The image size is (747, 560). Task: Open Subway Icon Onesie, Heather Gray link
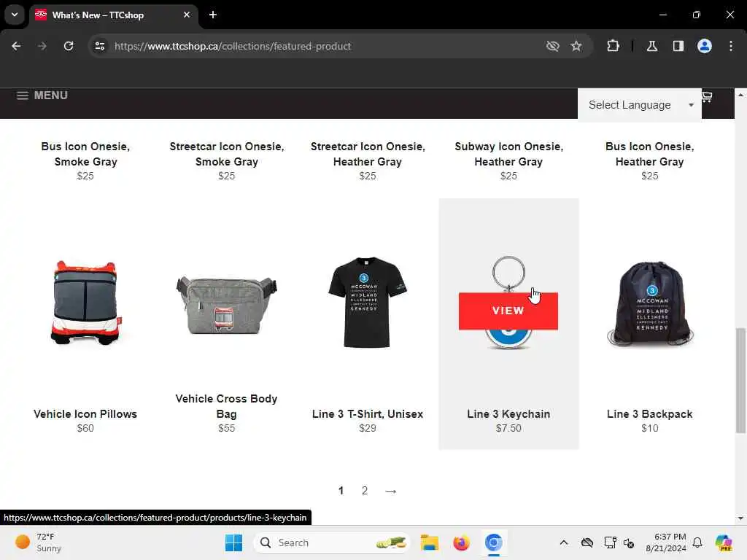pyautogui.click(x=508, y=154)
